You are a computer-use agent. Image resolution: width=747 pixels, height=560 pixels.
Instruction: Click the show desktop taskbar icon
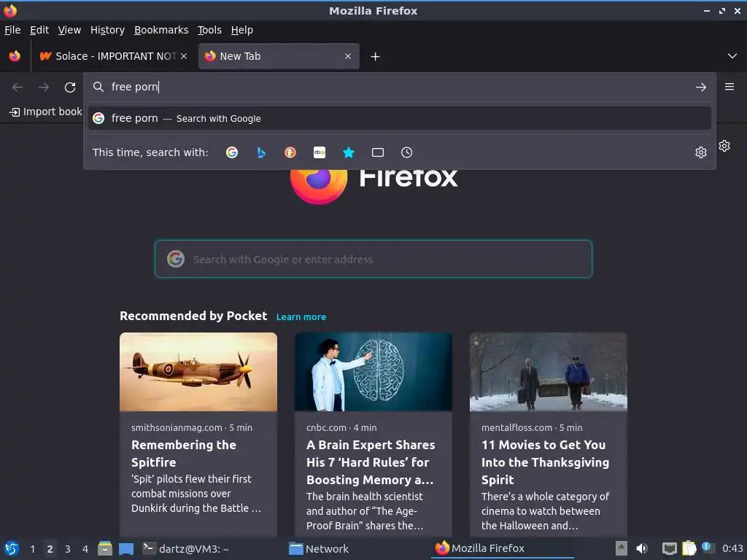pyautogui.click(x=126, y=549)
